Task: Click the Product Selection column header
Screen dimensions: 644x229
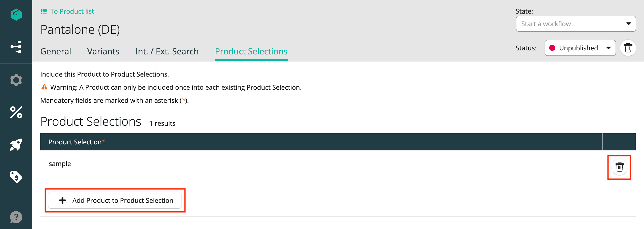Action: [x=75, y=142]
